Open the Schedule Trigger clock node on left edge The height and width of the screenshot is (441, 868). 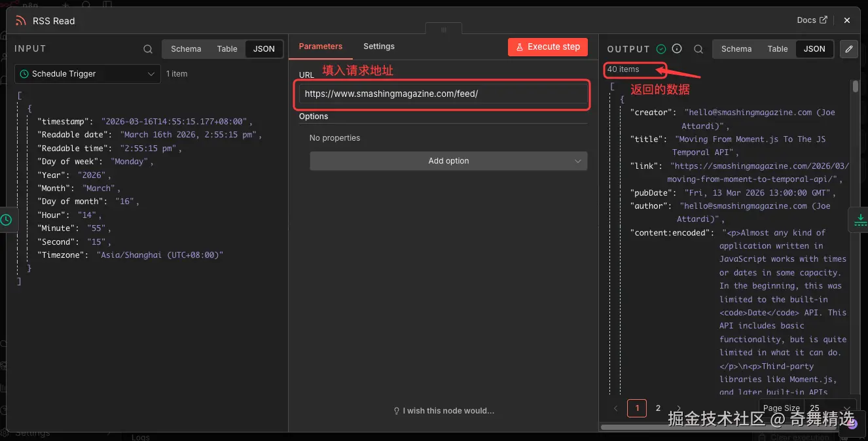coord(7,220)
